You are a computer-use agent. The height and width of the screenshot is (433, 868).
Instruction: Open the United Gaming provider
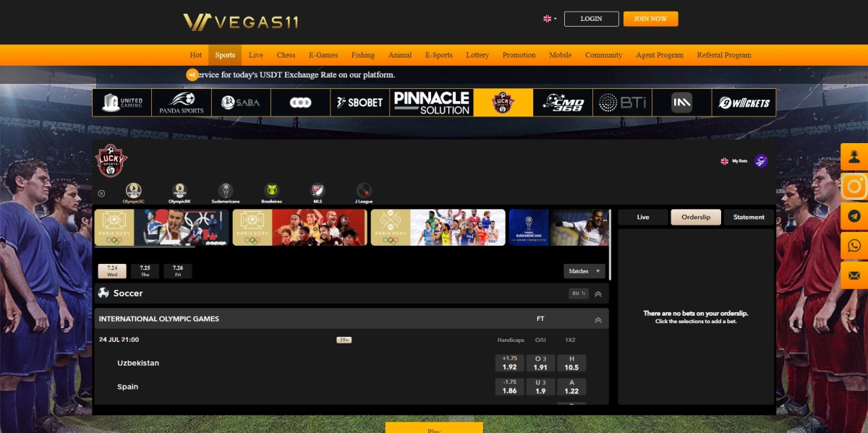(x=122, y=103)
